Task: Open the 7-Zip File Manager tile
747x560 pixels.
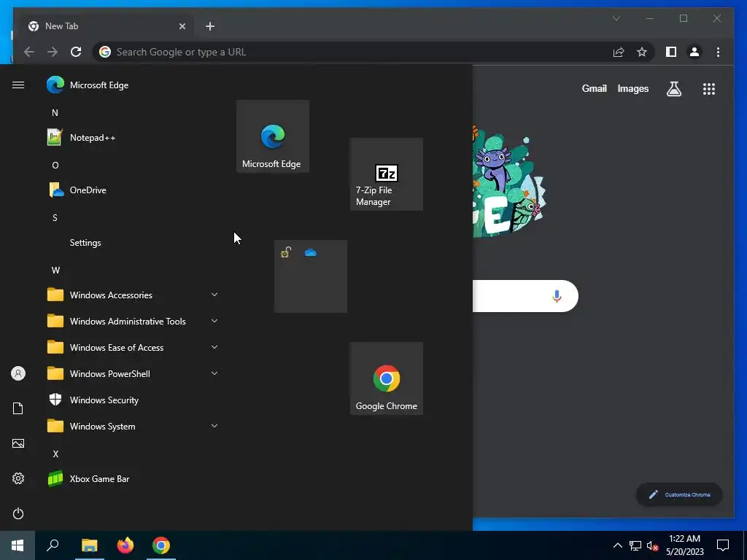Action: [387, 174]
